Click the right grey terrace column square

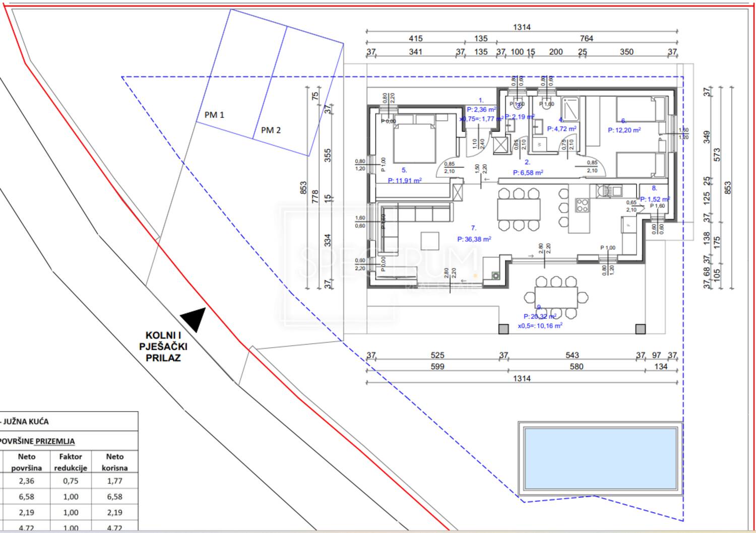pyautogui.click(x=640, y=329)
